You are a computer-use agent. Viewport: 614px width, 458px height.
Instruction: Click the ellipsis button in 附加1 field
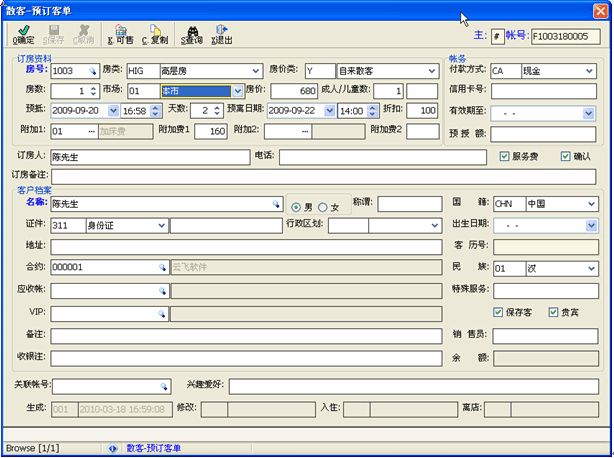coord(92,131)
